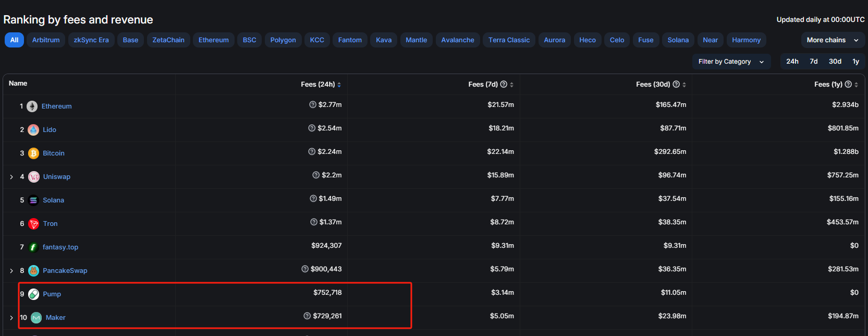Open the fantasy.top protocol link

(60, 247)
